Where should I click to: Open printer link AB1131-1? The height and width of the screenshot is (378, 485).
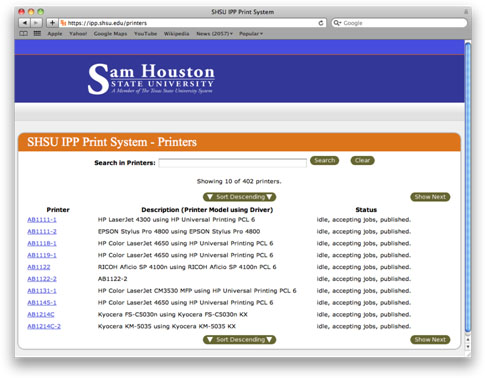coord(42,291)
